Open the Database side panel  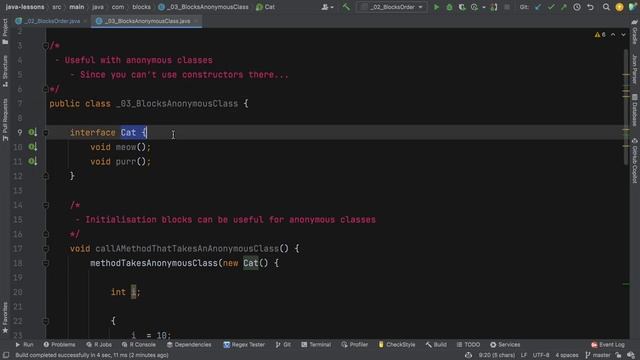point(635,110)
